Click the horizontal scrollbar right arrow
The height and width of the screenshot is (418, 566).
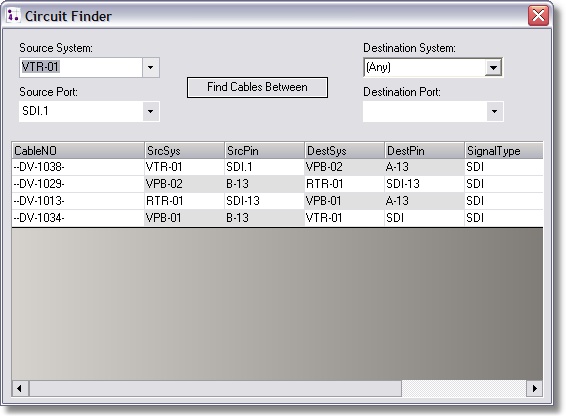coord(534,388)
